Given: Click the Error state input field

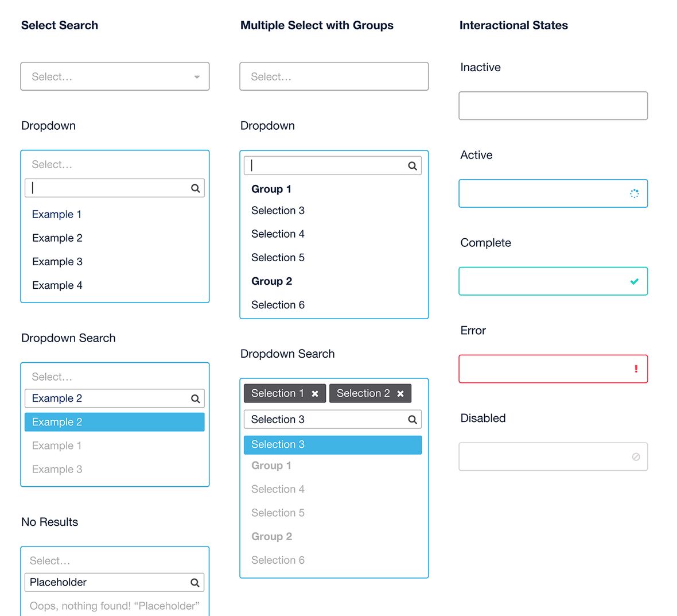Looking at the screenshot, I should [x=545, y=369].
